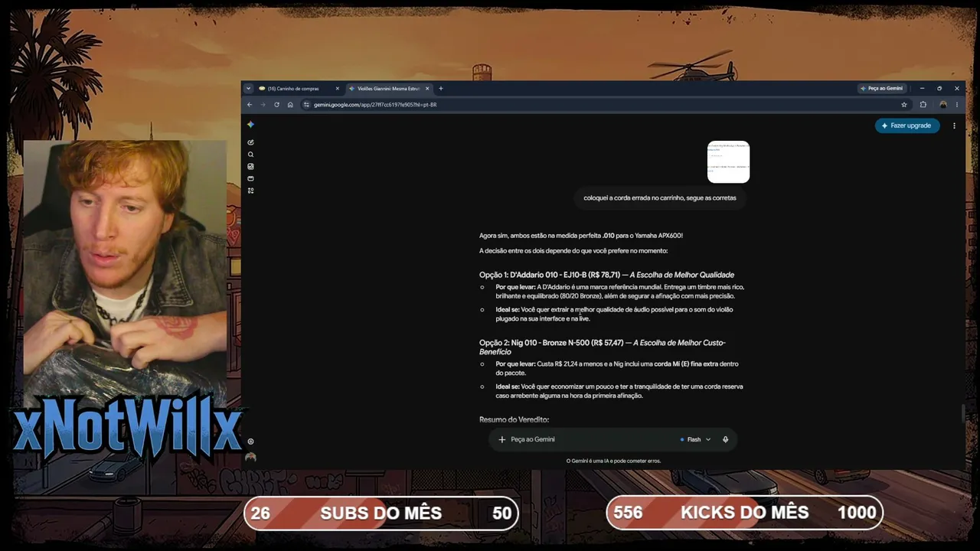Switch to Carrinho de compras tab
The height and width of the screenshot is (551, 980).
299,89
